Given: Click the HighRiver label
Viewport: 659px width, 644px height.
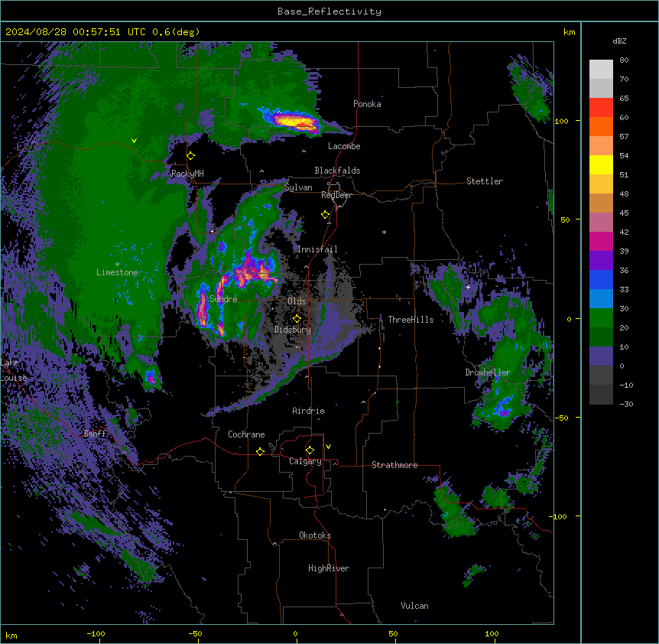Looking at the screenshot, I should click(x=329, y=568).
